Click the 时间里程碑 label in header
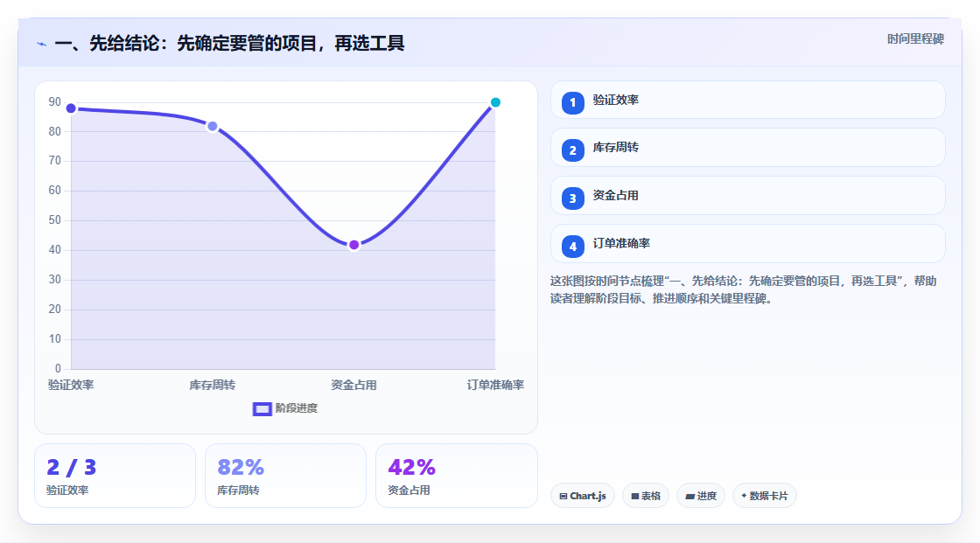The height and width of the screenshot is (543, 980). click(915, 38)
